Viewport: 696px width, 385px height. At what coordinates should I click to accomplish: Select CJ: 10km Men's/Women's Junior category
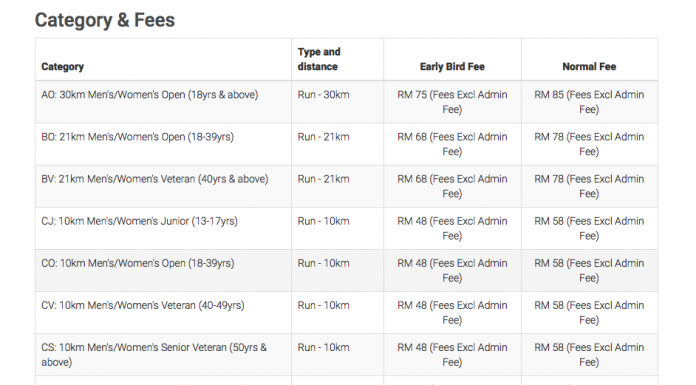[139, 221]
